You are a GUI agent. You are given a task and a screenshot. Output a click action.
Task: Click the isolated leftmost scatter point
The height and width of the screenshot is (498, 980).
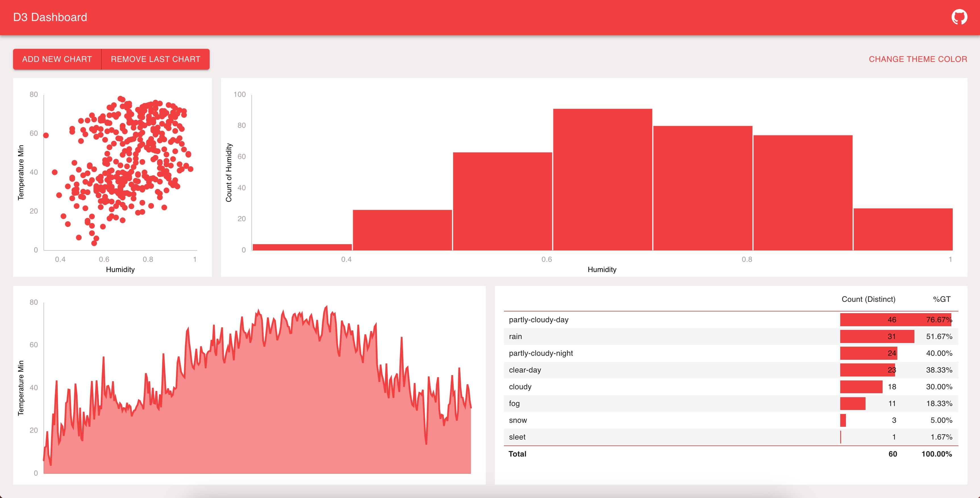tap(46, 135)
